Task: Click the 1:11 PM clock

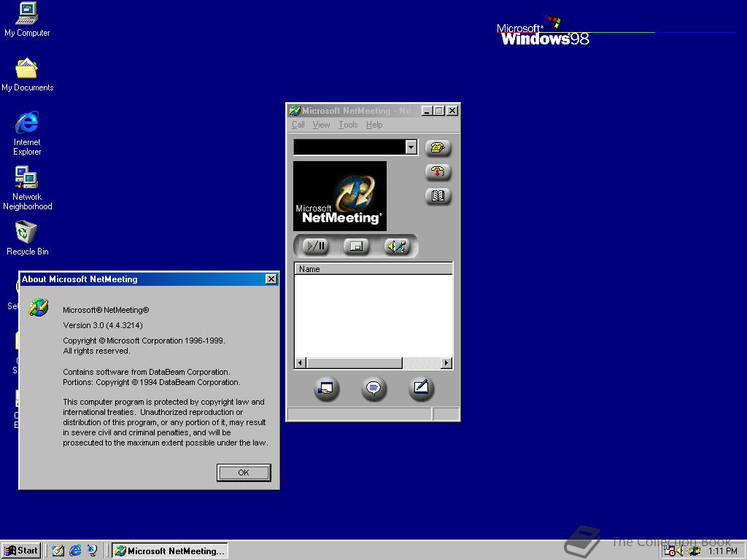Action: pyautogui.click(x=723, y=551)
